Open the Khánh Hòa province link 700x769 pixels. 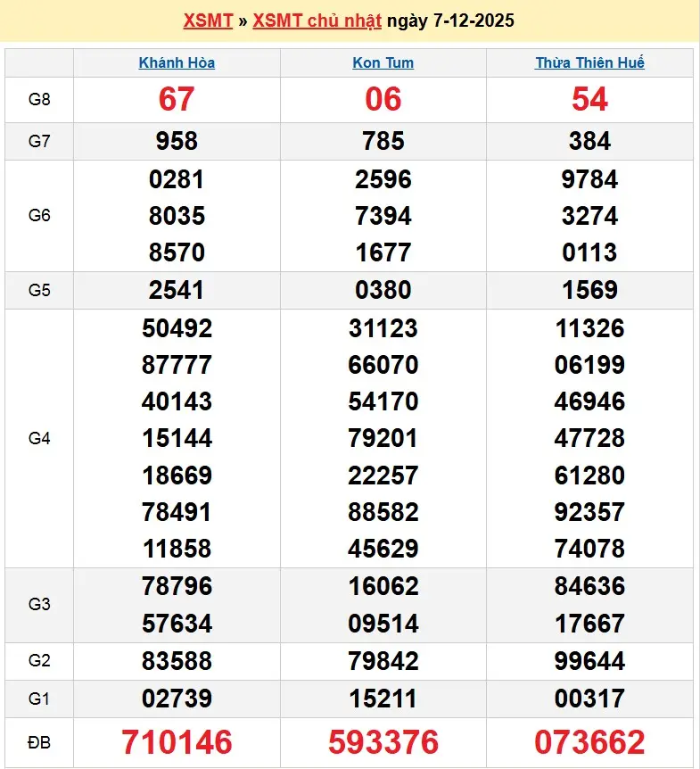pyautogui.click(x=177, y=62)
